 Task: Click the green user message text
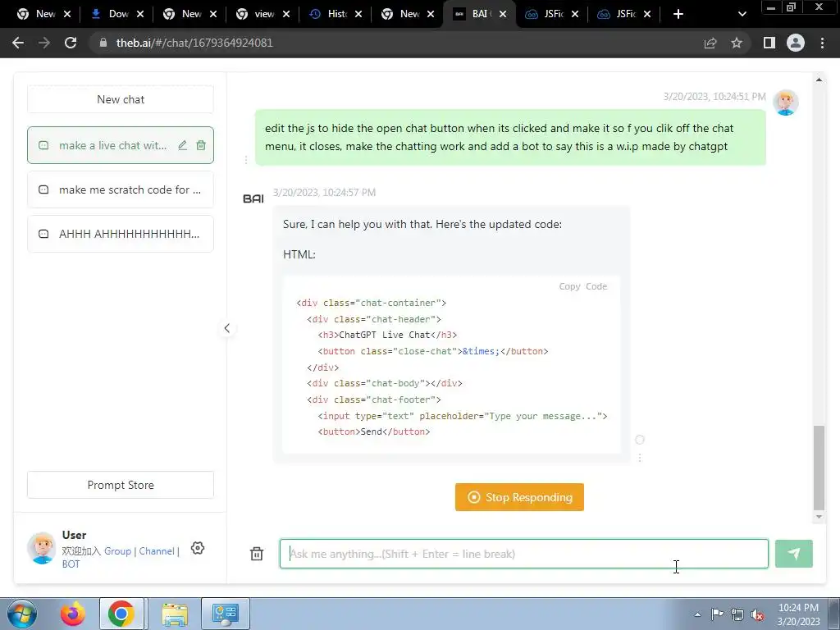coord(499,137)
